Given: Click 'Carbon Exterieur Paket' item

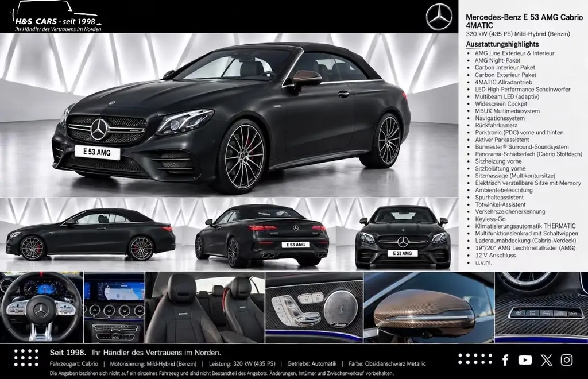Looking at the screenshot, I should pyautogui.click(x=505, y=75).
